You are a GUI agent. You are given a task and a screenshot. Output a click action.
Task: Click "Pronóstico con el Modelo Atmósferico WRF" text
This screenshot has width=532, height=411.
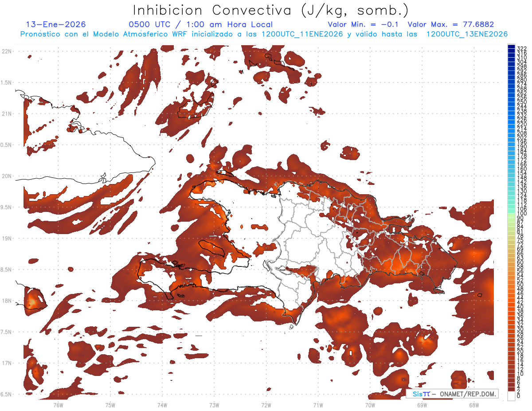[105, 34]
